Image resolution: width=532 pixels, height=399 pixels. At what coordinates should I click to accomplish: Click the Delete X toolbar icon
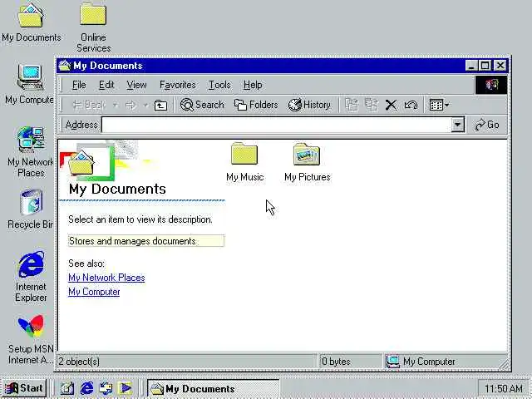tap(391, 105)
